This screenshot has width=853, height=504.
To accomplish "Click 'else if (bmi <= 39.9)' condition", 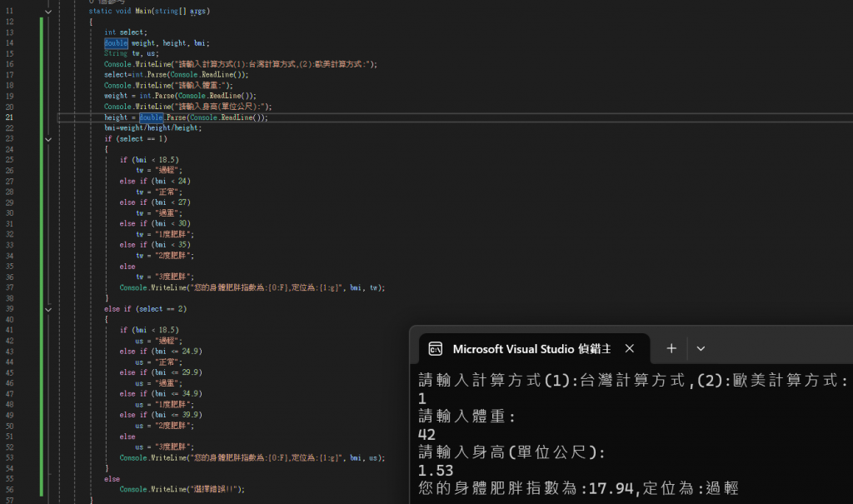I will click(x=161, y=415).
